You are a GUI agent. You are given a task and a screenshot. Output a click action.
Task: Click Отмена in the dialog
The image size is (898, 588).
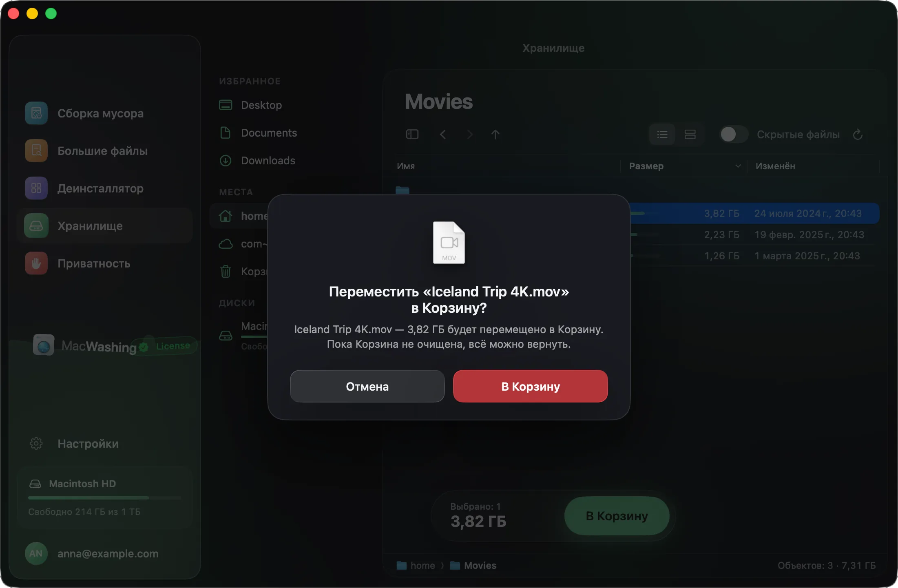pyautogui.click(x=367, y=386)
